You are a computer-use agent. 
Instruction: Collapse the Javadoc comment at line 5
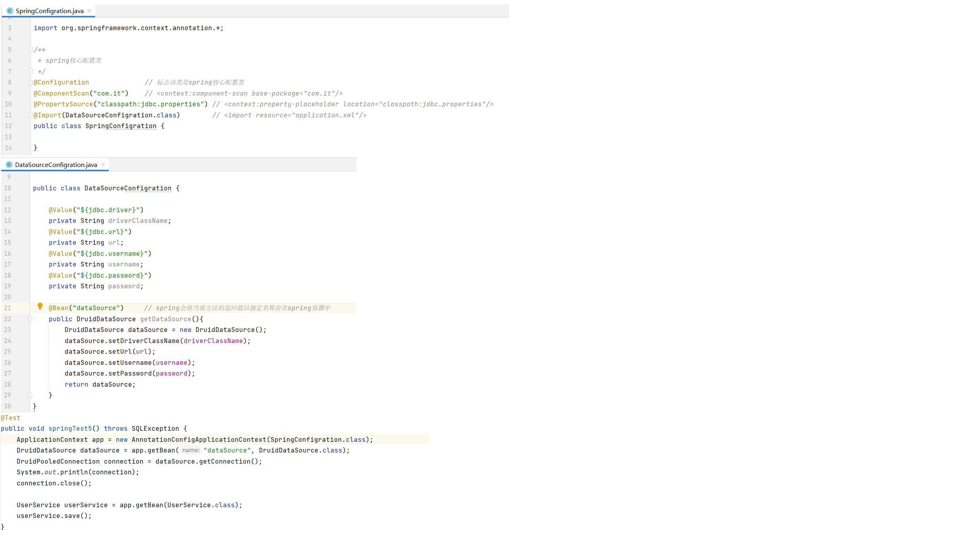click(x=31, y=50)
